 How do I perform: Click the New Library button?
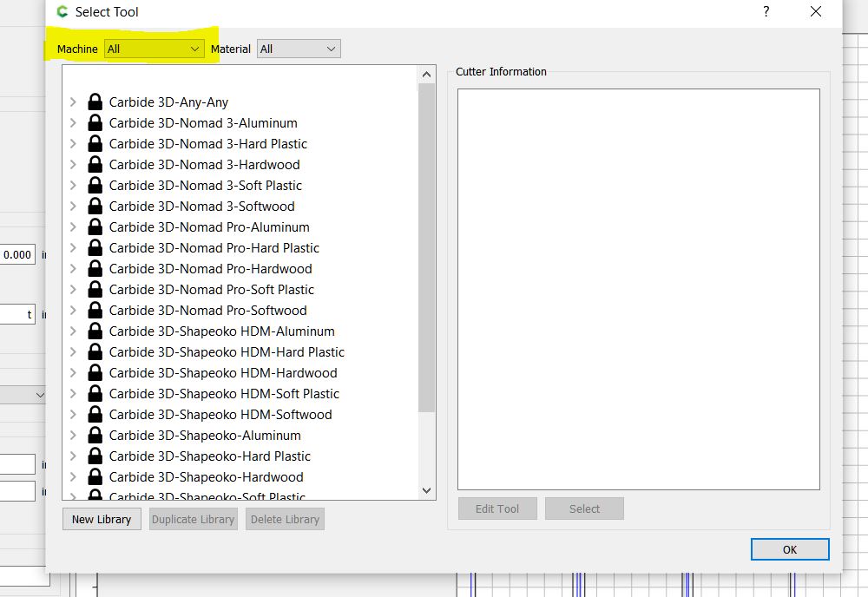[102, 520]
